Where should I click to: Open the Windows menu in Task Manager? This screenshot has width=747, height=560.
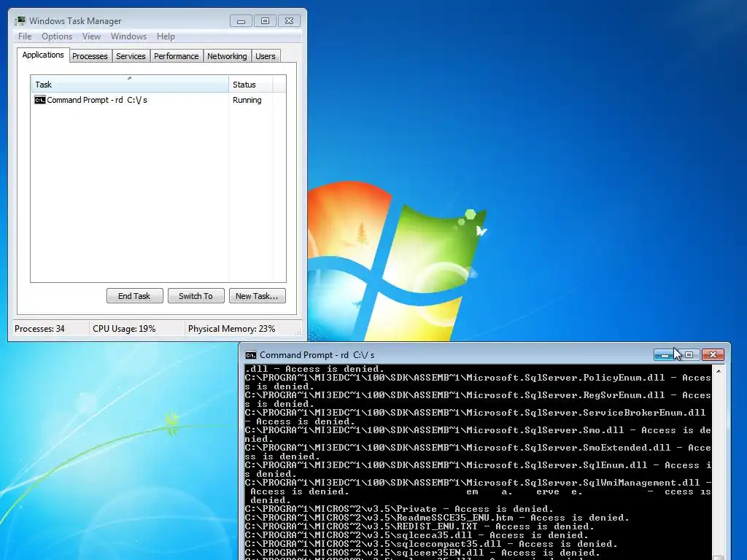(x=128, y=36)
